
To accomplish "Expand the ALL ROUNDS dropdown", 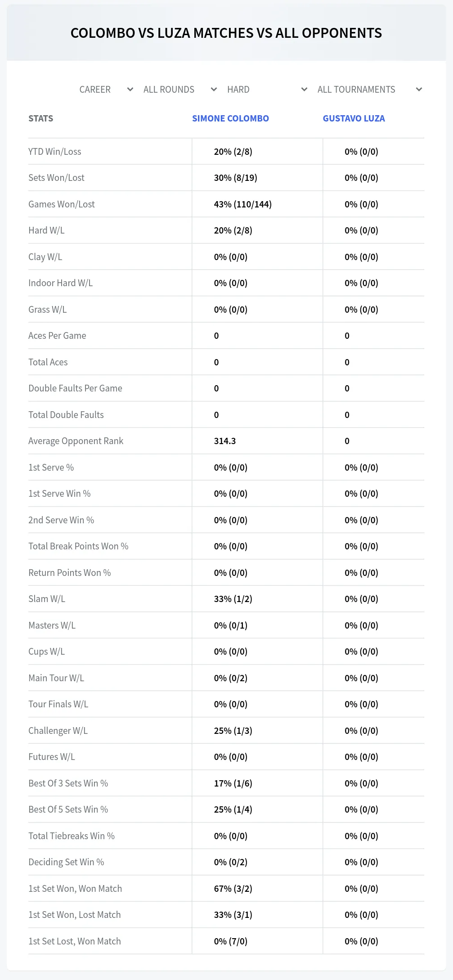I will click(x=180, y=90).
